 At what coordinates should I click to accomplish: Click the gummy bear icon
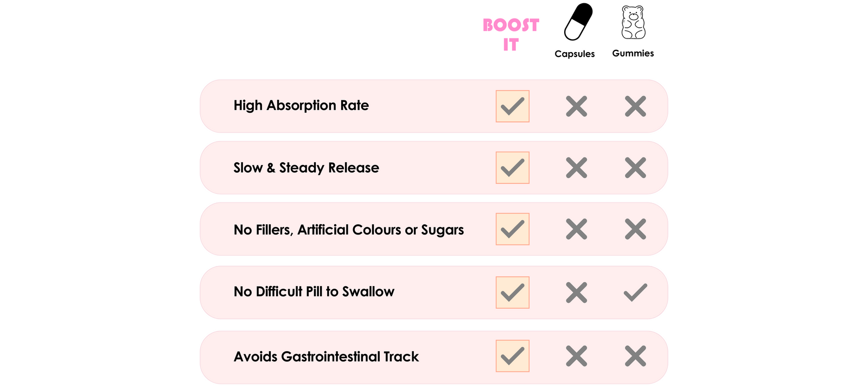point(633,22)
